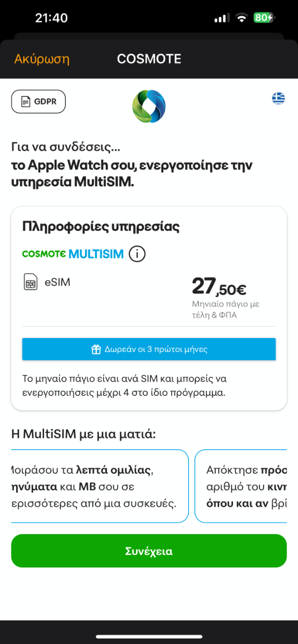
Task: Tap the cellular signal bars icon
Action: tap(221, 18)
